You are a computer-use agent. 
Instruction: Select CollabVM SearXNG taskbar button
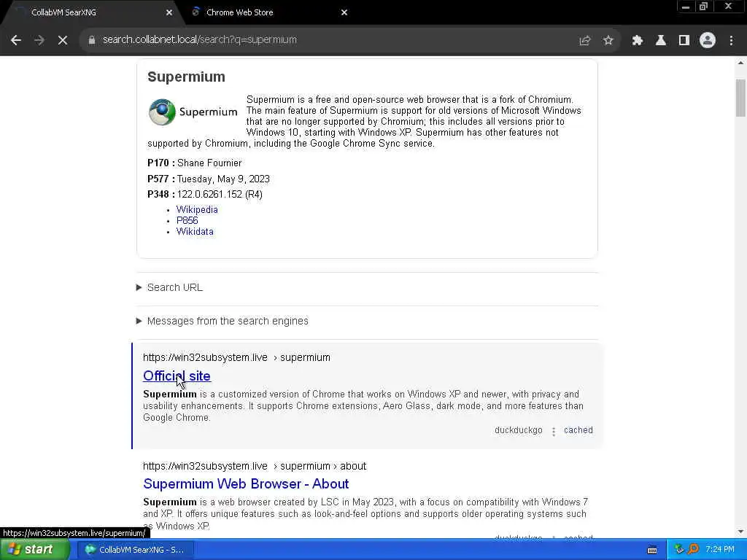coord(136,550)
